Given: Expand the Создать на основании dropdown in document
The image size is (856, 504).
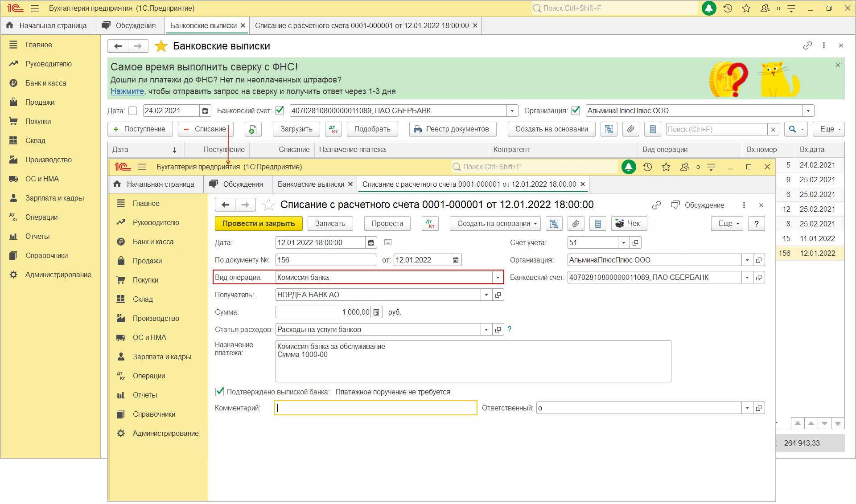Looking at the screenshot, I should click(495, 224).
